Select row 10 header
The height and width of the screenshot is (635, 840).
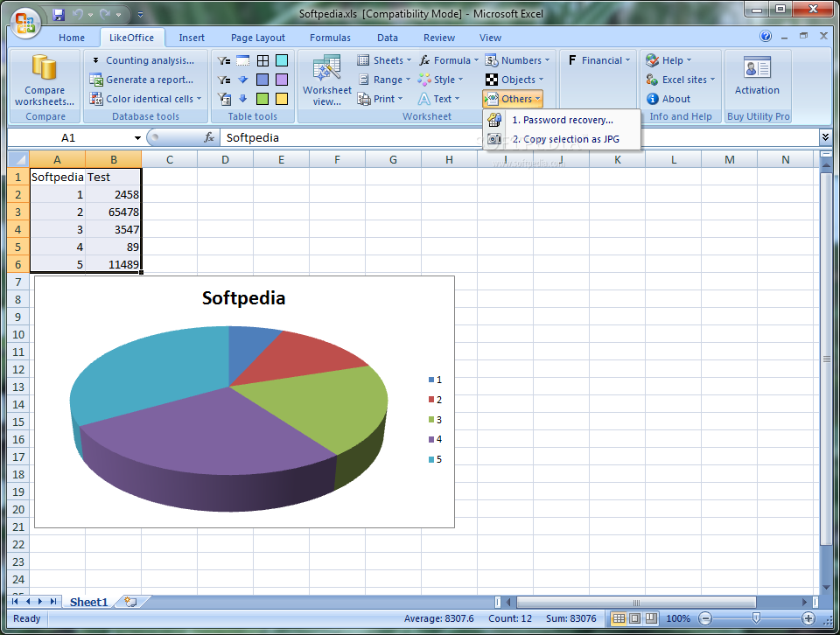18,335
